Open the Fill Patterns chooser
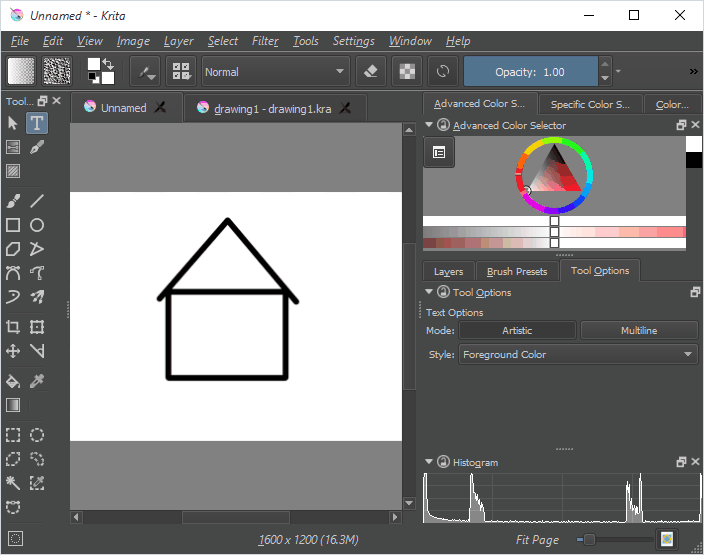 57,71
